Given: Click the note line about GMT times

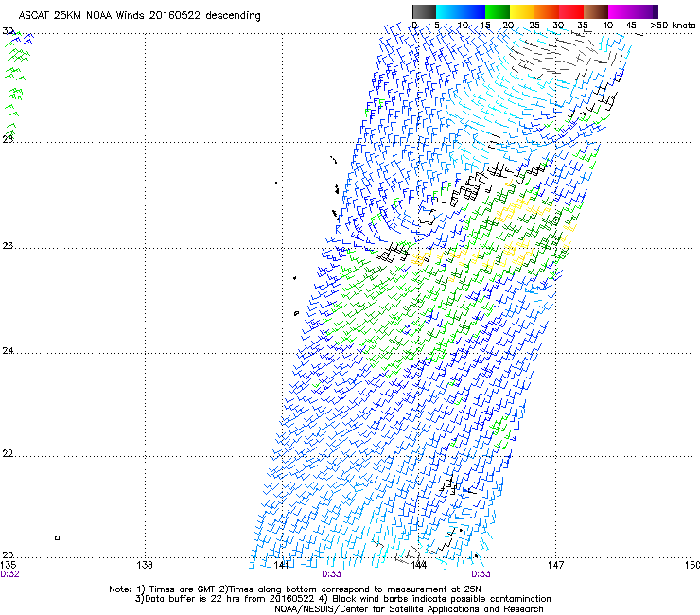Looking at the screenshot, I should [x=295, y=589].
